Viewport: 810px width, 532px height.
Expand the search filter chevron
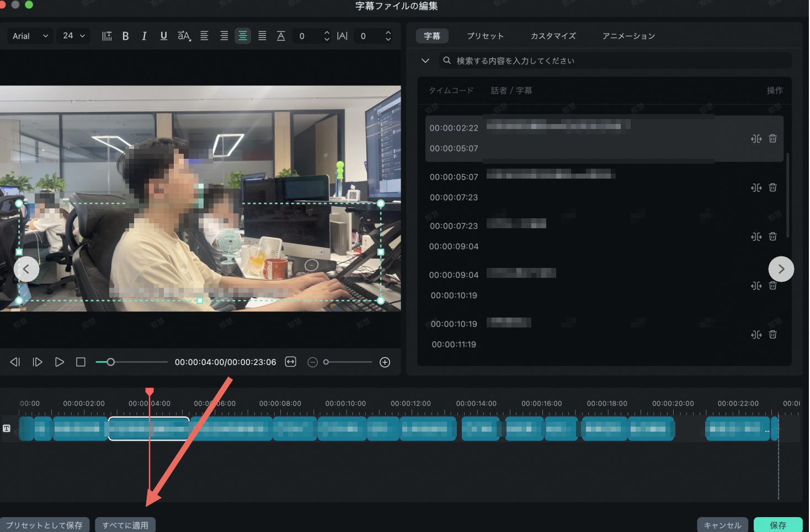[x=425, y=61]
